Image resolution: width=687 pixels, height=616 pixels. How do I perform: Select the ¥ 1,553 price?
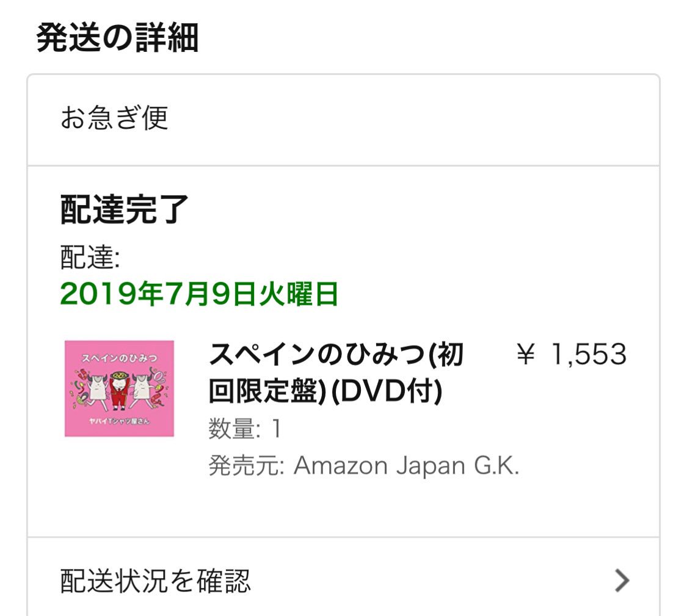(572, 354)
